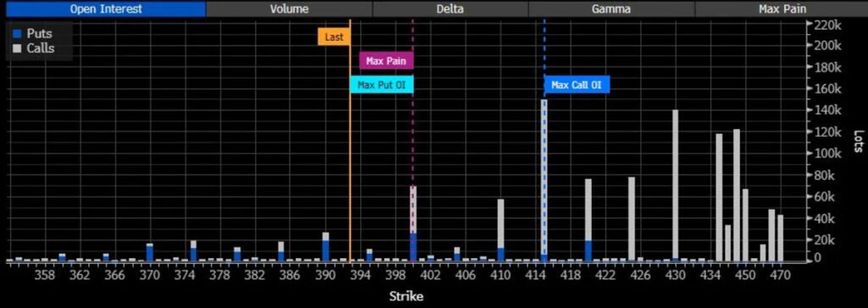Click the cyan Max Put OI label
Image resolution: width=868 pixels, height=308 pixels.
tap(381, 85)
